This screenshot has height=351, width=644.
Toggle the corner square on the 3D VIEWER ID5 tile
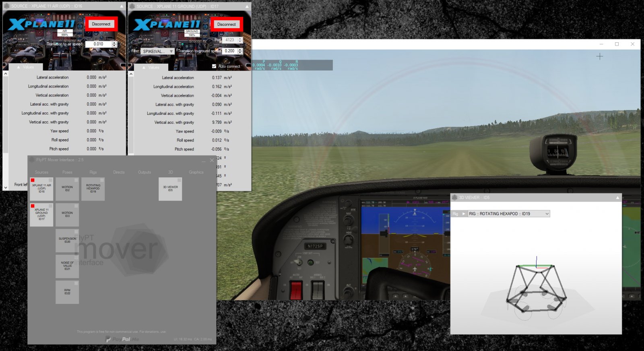coord(179,180)
